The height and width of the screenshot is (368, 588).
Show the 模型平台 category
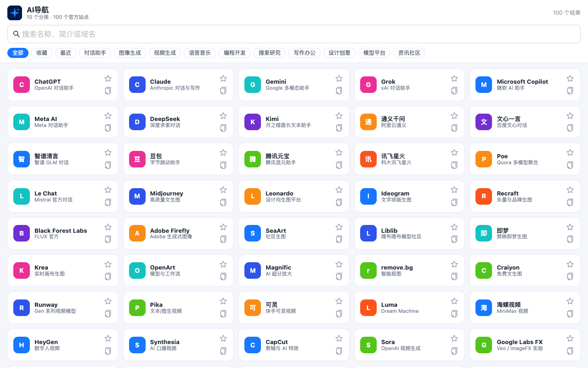374,53
